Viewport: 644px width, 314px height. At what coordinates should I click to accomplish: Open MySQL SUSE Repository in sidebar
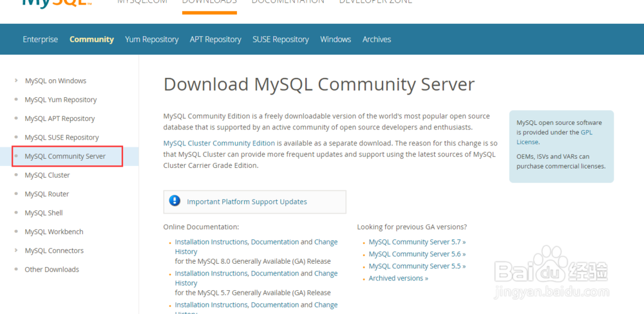pos(62,138)
